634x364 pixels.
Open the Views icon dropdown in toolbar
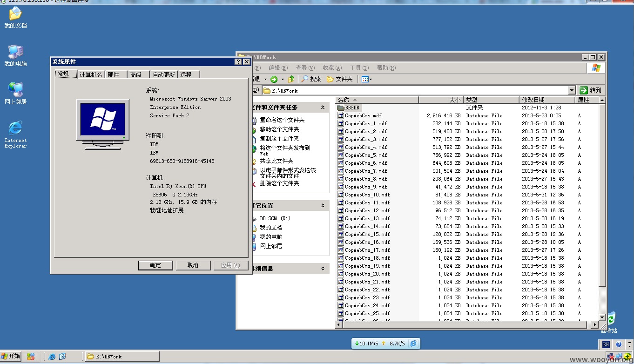(x=367, y=79)
